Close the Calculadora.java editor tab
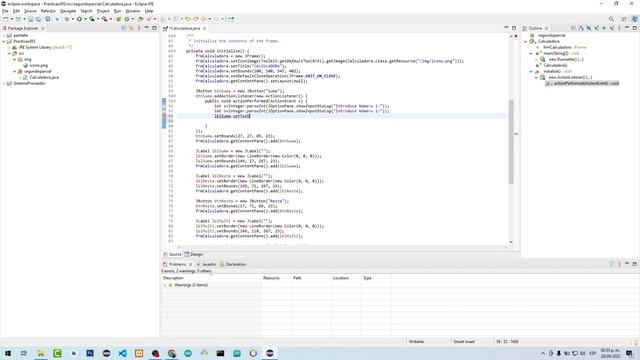640x360 pixels. pos(204,29)
